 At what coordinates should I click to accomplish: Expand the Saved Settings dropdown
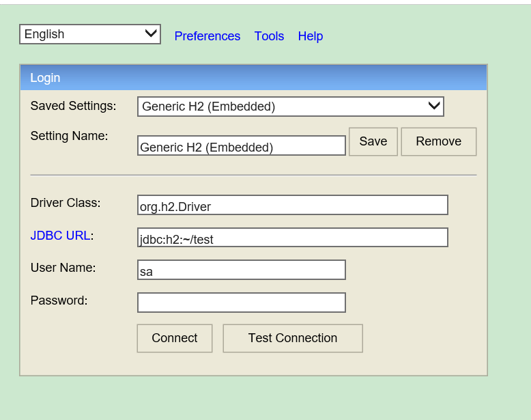coord(290,107)
